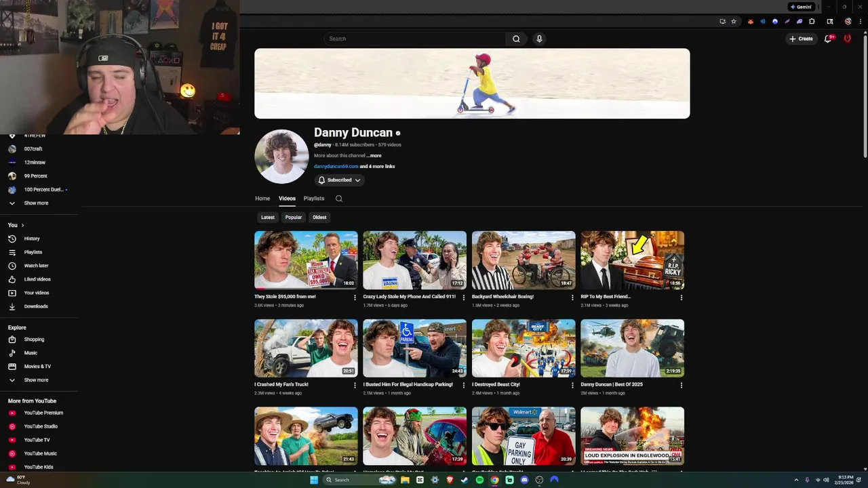Play I Busted Him For Illegal Handicap Parking thumbnail
This screenshot has width=868, height=488.
[414, 348]
